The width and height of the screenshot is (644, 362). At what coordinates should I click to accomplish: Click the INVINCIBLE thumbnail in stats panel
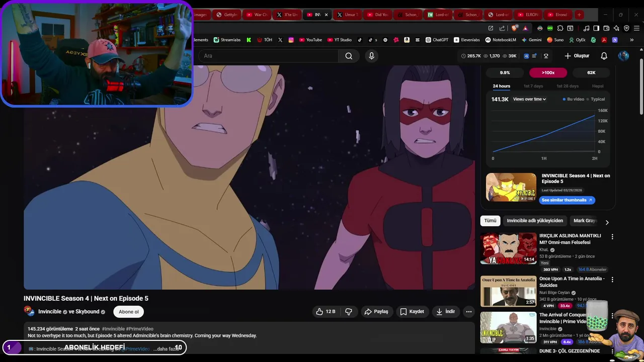click(511, 187)
